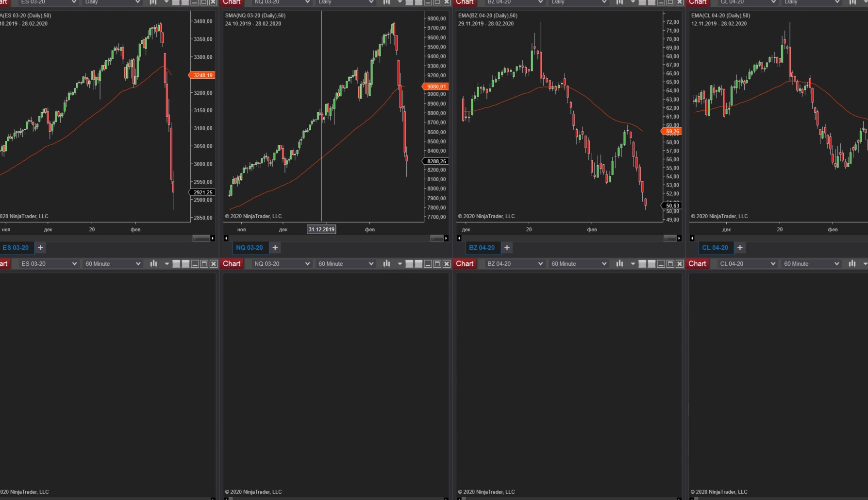Click chart style icon in ES 60 Minute chart

[x=153, y=264]
